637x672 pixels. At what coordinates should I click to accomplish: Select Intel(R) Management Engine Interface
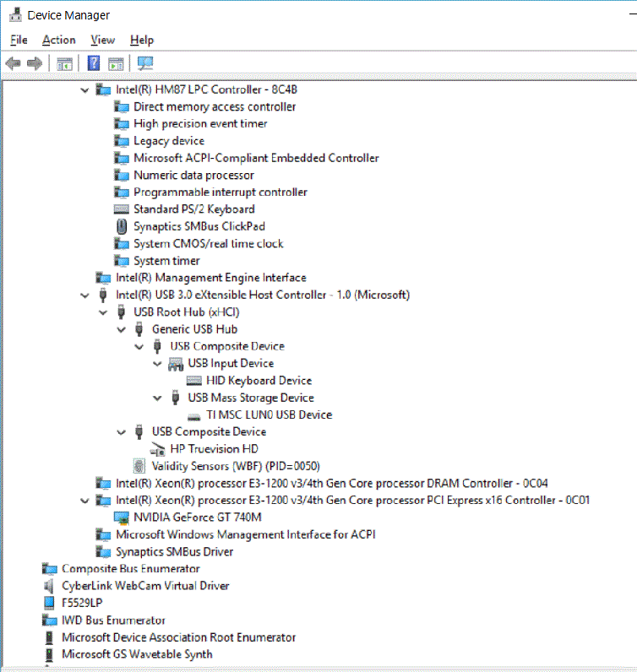[211, 278]
